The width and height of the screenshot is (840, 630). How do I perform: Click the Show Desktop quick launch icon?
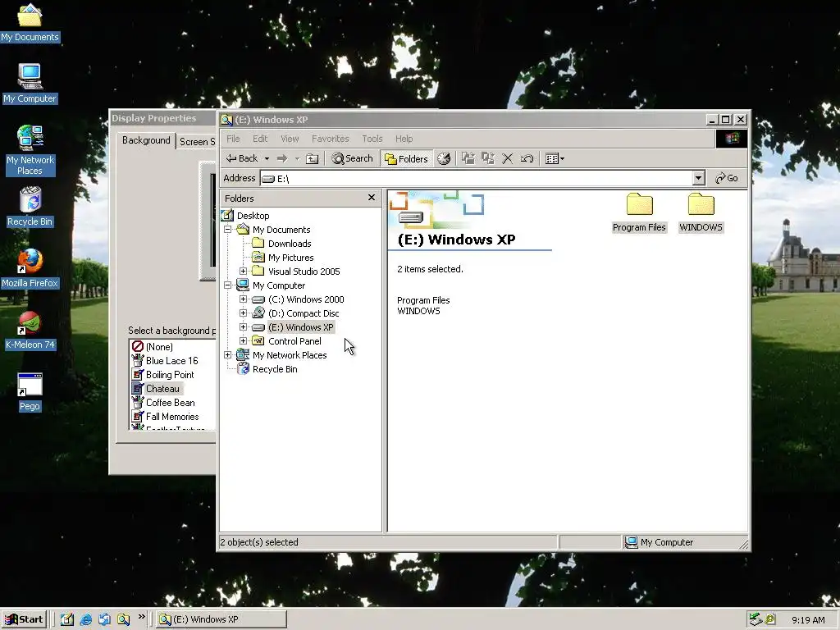[67, 620]
